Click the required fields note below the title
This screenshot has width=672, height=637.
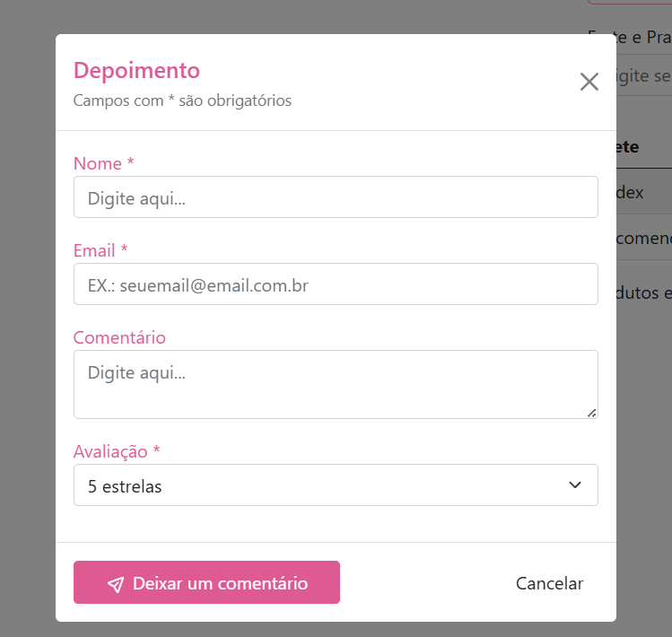point(182,100)
